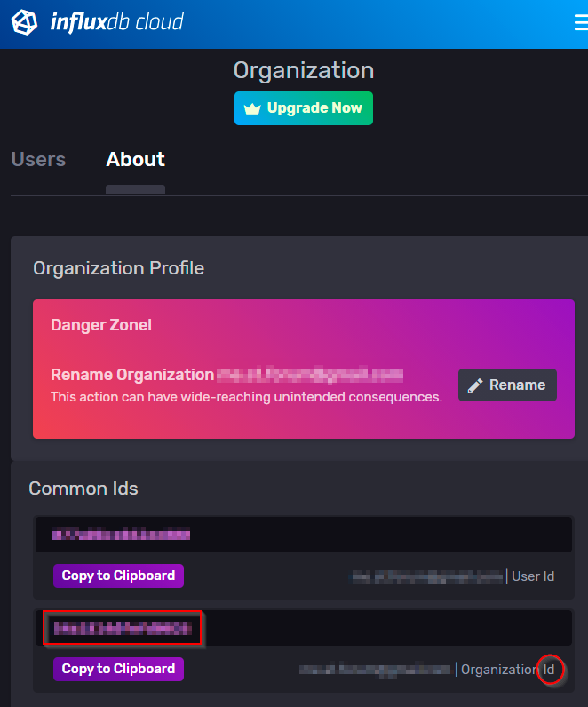Click the Common Ids heading
588x707 pixels.
pyautogui.click(x=83, y=489)
